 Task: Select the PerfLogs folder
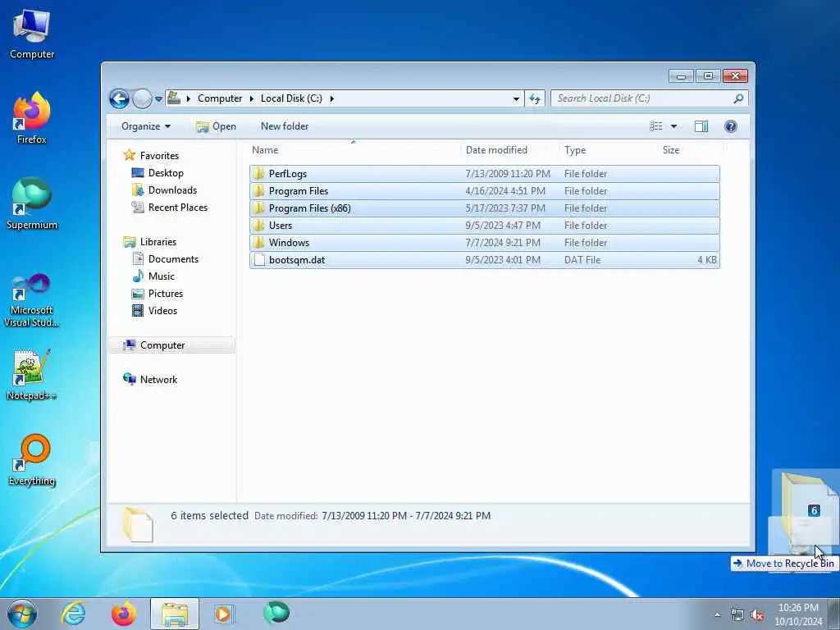484,174
